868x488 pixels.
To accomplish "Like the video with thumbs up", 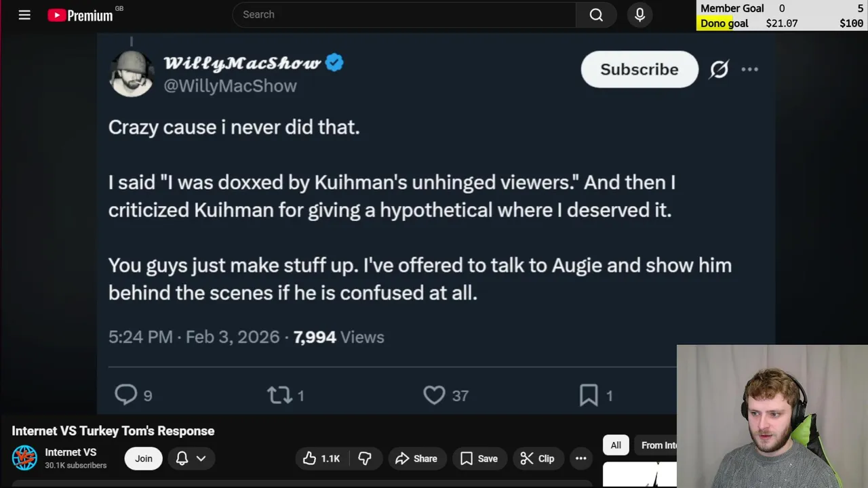I will coord(321,459).
